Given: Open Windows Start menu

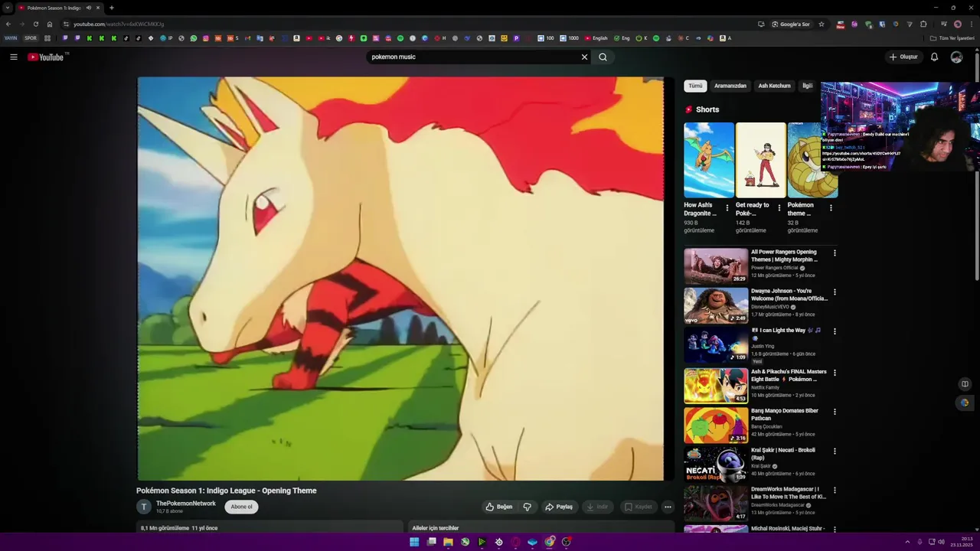Looking at the screenshot, I should (x=414, y=542).
